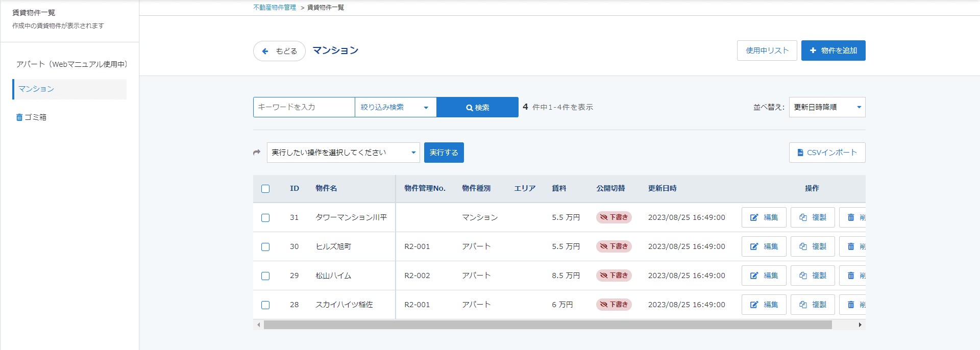Toggle the select-all checkbox in table header
The width and height of the screenshot is (980, 350).
[x=265, y=189]
